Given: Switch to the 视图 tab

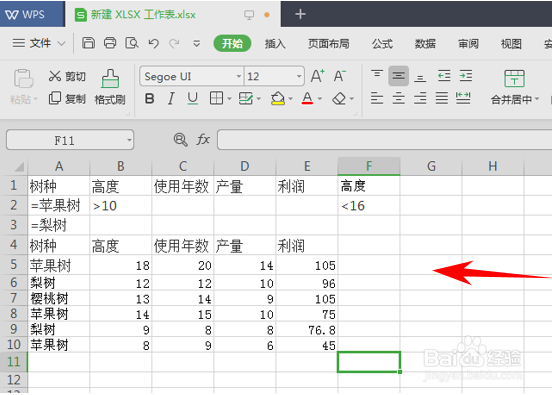Looking at the screenshot, I should point(511,44).
